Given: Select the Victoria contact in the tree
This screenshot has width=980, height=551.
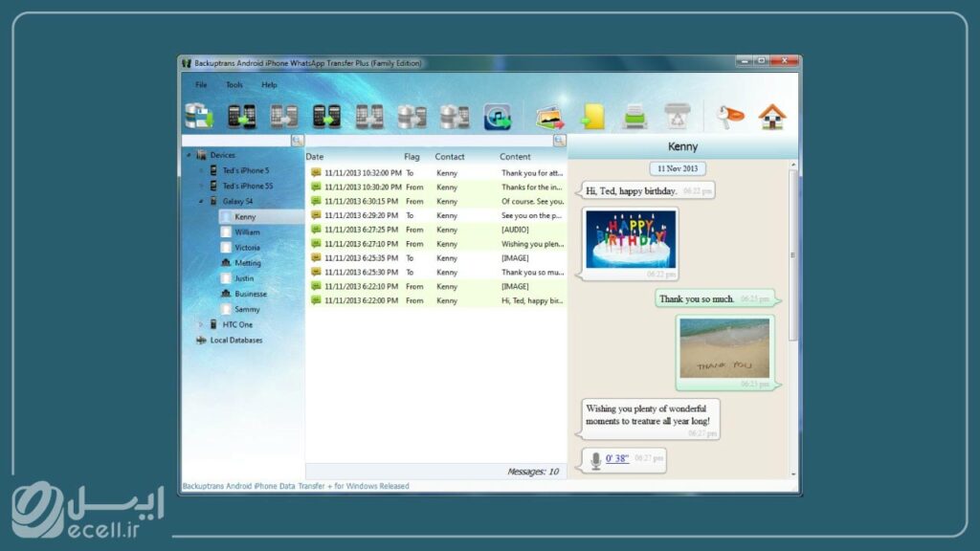Looking at the screenshot, I should tap(247, 248).
